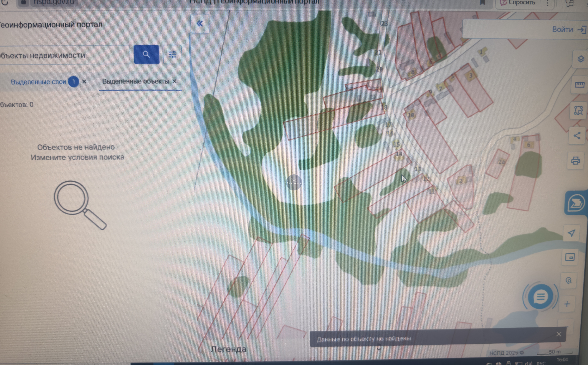Close the Выделенные слои tab
Image resolution: width=588 pixels, height=365 pixels.
84,82
